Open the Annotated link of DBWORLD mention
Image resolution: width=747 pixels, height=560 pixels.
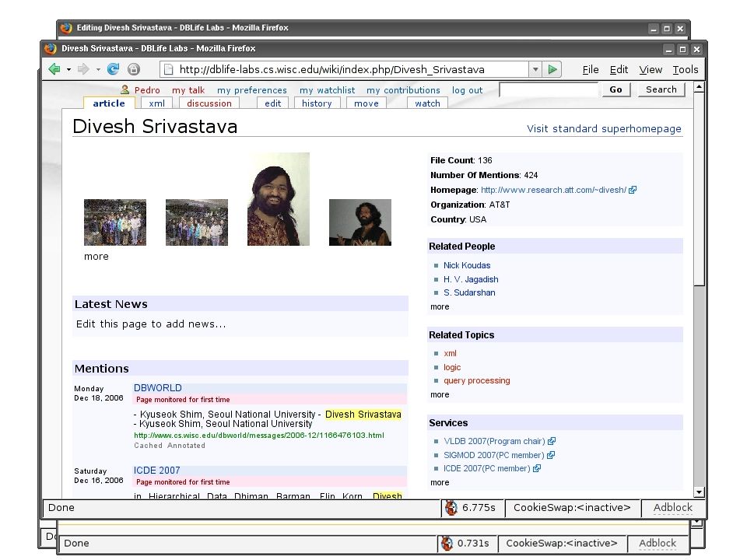coord(186,446)
